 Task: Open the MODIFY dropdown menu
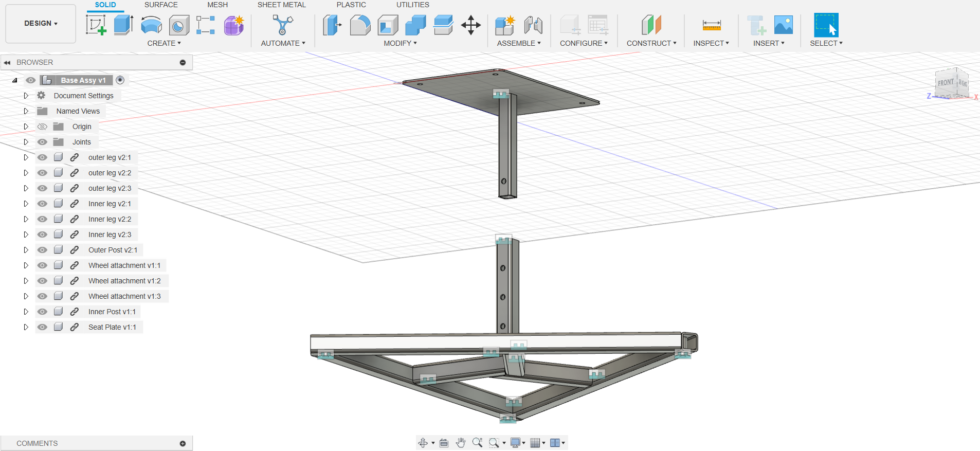(x=400, y=43)
